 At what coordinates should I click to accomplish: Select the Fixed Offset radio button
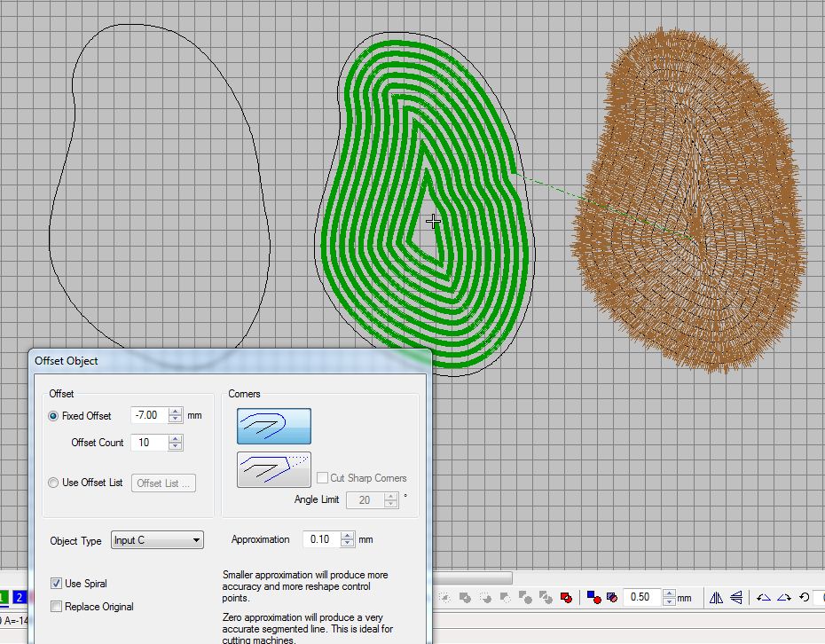tap(53, 416)
